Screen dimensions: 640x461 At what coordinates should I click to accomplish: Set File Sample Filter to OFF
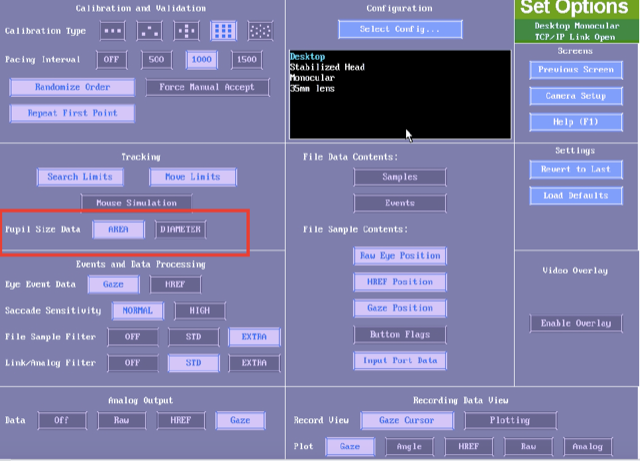click(133, 337)
